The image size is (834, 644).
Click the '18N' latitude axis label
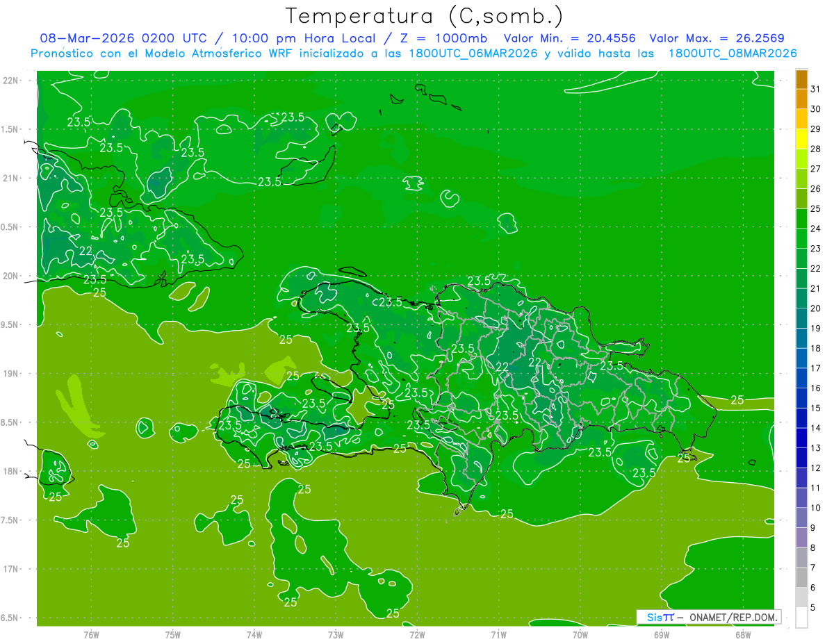11,471
